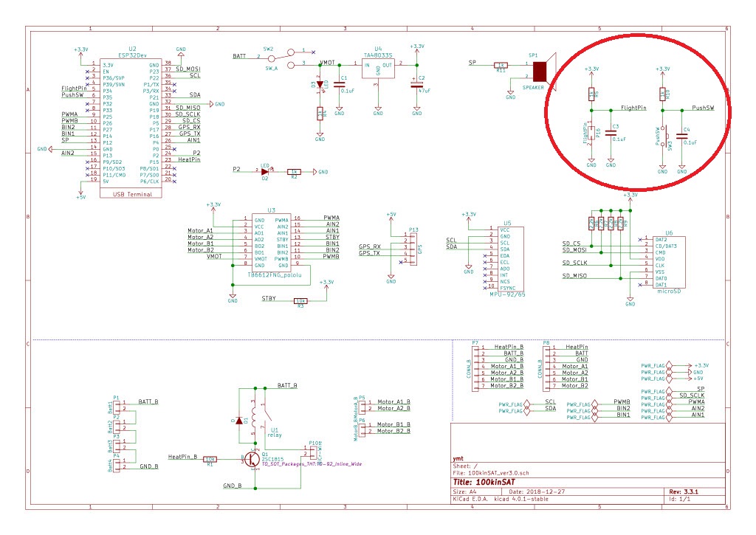Select the TA48033S regulator U4
The width and height of the screenshot is (756, 535).
pos(377,69)
